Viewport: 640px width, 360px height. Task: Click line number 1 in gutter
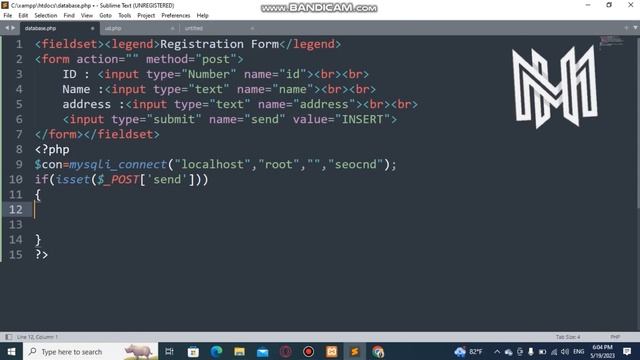pos(19,44)
